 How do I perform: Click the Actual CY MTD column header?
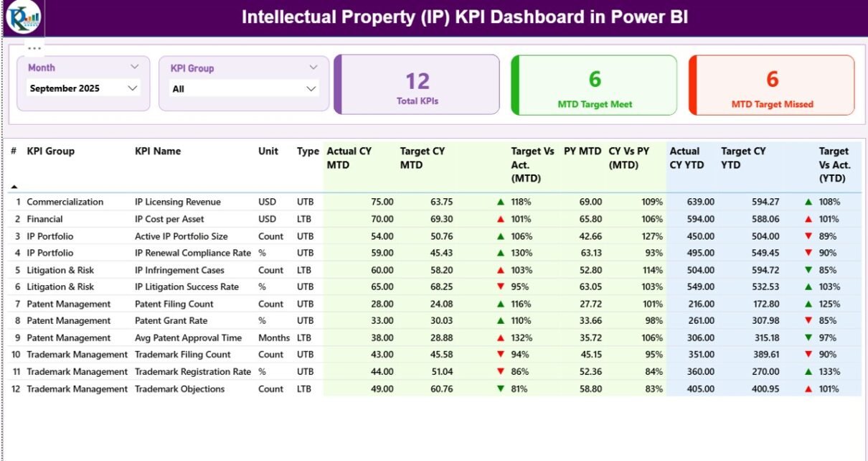point(349,158)
